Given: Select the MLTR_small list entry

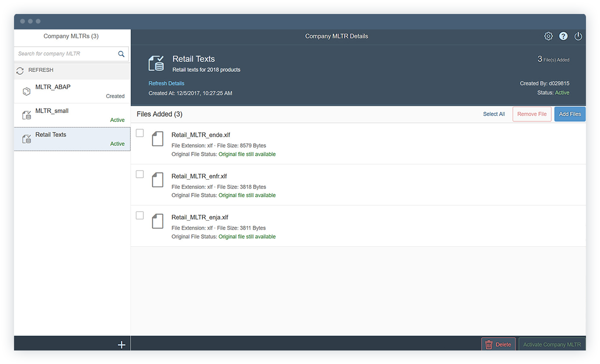Looking at the screenshot, I should pos(72,115).
